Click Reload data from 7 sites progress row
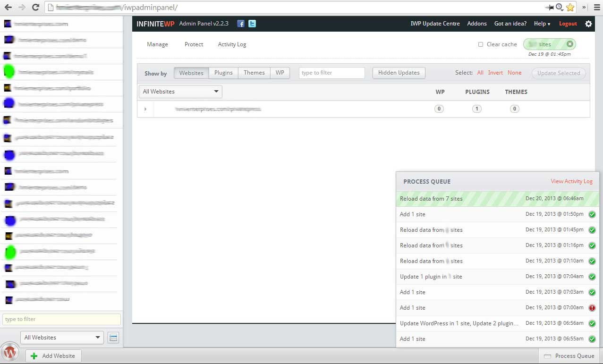 pos(498,199)
